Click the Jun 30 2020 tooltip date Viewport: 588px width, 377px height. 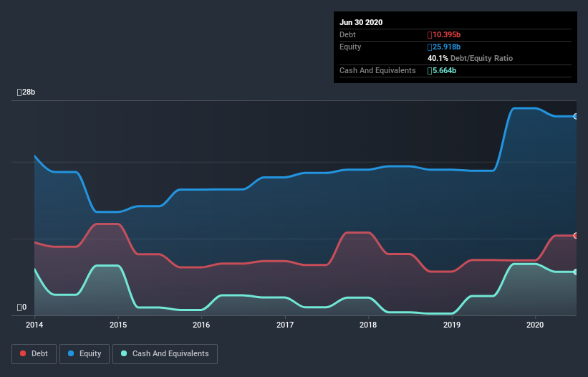361,22
